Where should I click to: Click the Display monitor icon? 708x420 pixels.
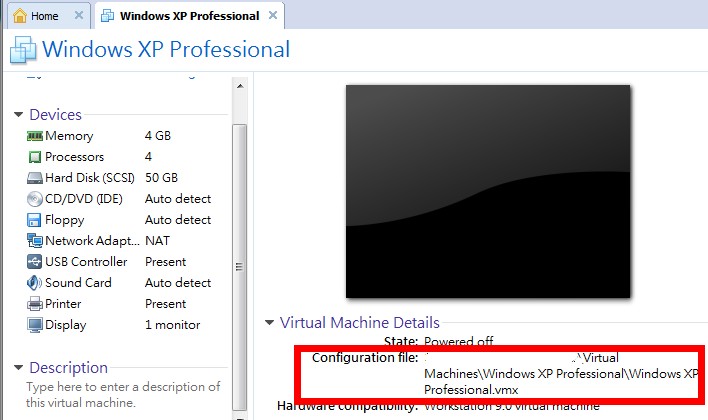pyautogui.click(x=35, y=325)
